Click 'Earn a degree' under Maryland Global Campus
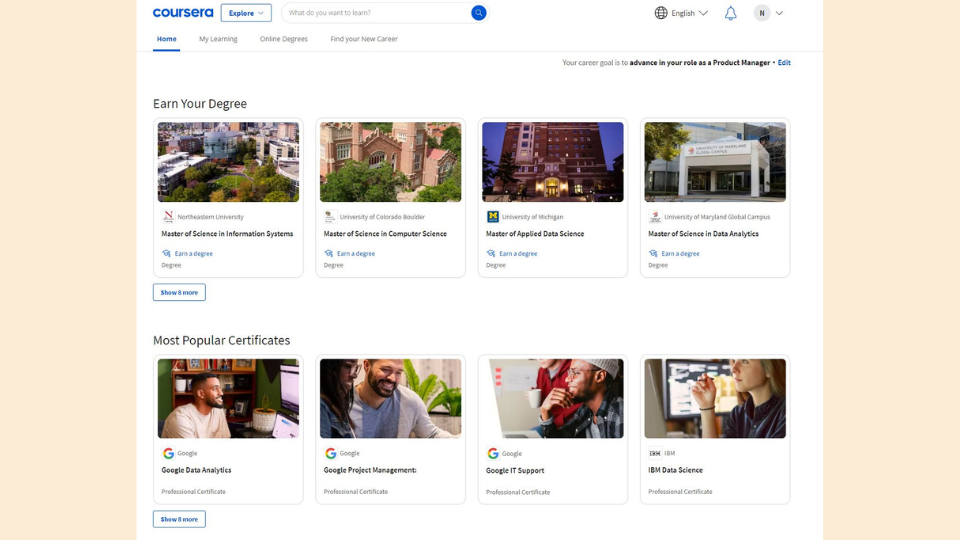The image size is (960, 540). coord(680,253)
